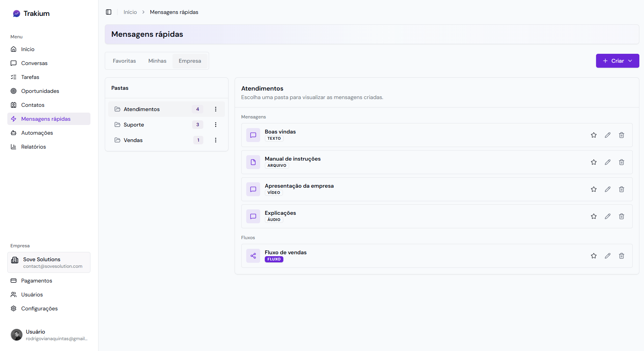Edit the Apresentação da empresa message
This screenshot has width=644, height=351.
click(607, 189)
